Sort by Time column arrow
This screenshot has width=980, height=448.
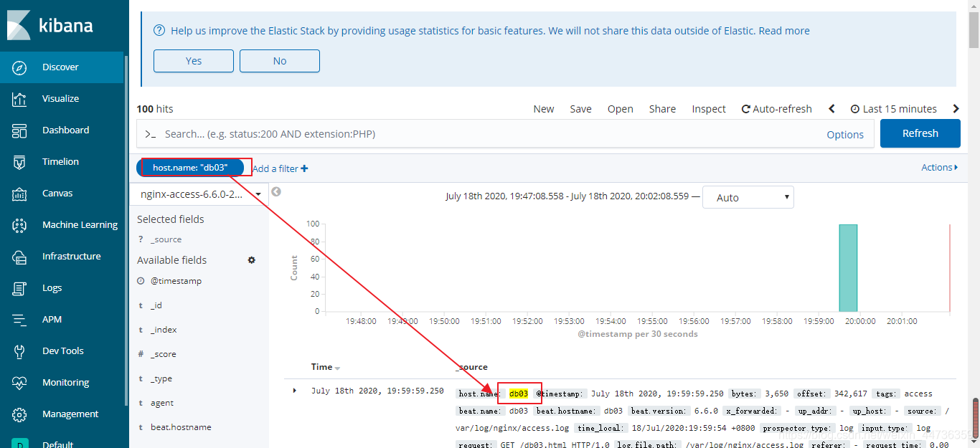(338, 368)
